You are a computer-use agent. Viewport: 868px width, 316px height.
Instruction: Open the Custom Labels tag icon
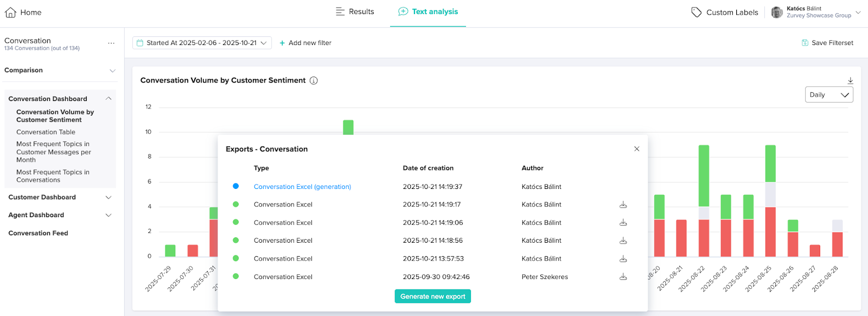click(x=696, y=12)
